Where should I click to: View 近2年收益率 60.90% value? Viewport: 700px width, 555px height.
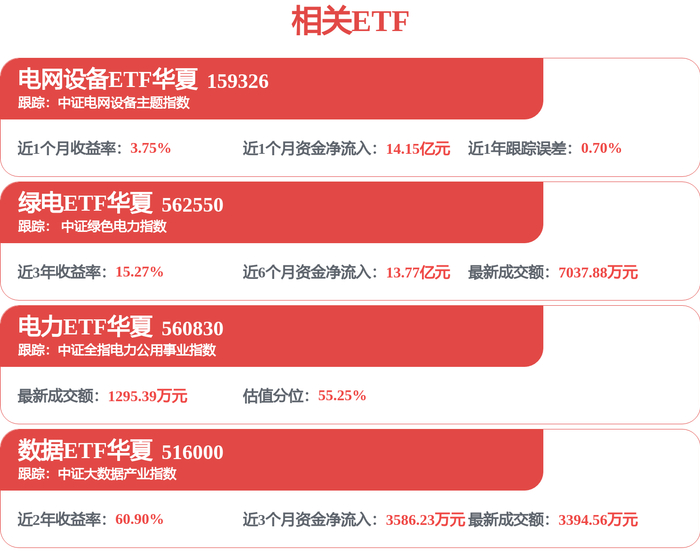(139, 519)
